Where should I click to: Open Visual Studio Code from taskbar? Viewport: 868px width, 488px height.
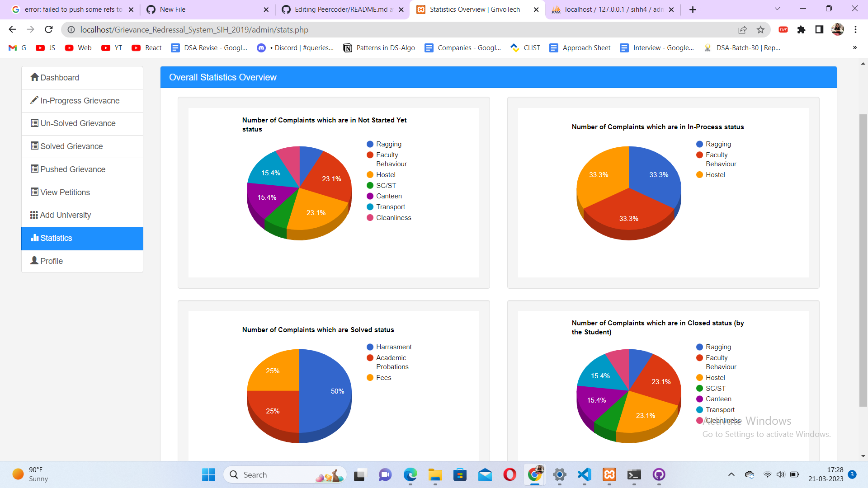click(x=584, y=474)
